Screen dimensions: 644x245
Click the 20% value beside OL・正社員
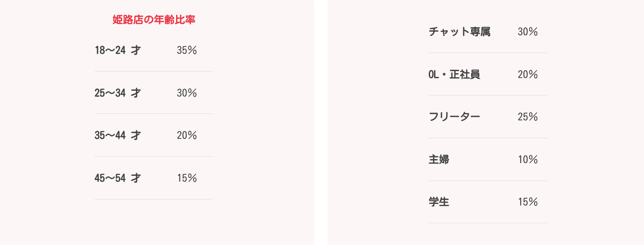(x=528, y=74)
